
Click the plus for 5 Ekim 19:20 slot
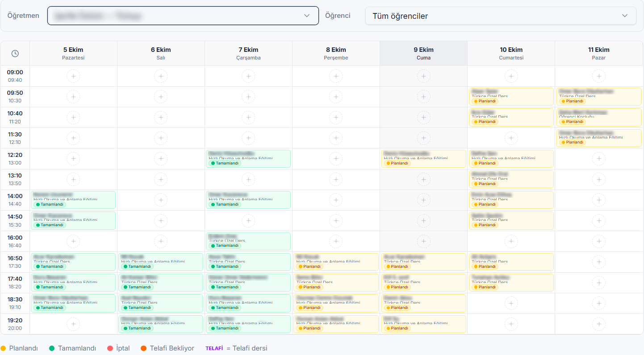(73, 324)
